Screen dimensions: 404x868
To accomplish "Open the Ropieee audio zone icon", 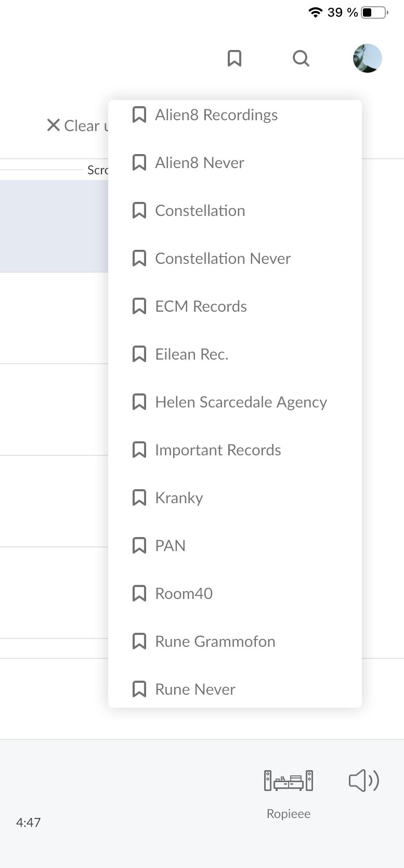I will pyautogui.click(x=289, y=781).
